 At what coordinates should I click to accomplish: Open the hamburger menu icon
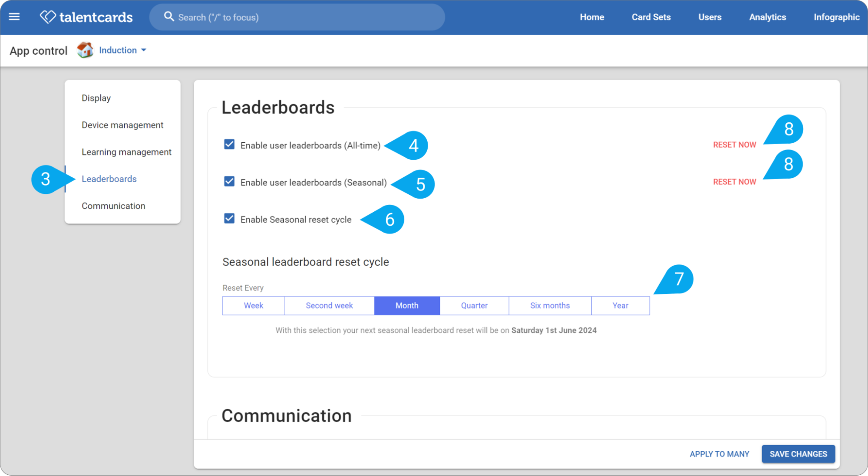[x=14, y=17]
